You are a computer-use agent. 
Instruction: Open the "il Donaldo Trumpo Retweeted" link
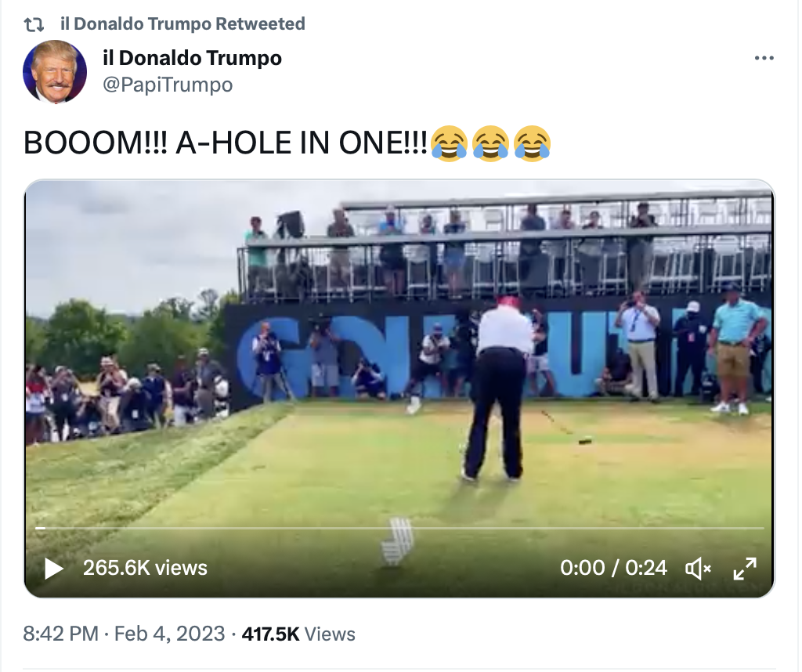coord(182,24)
